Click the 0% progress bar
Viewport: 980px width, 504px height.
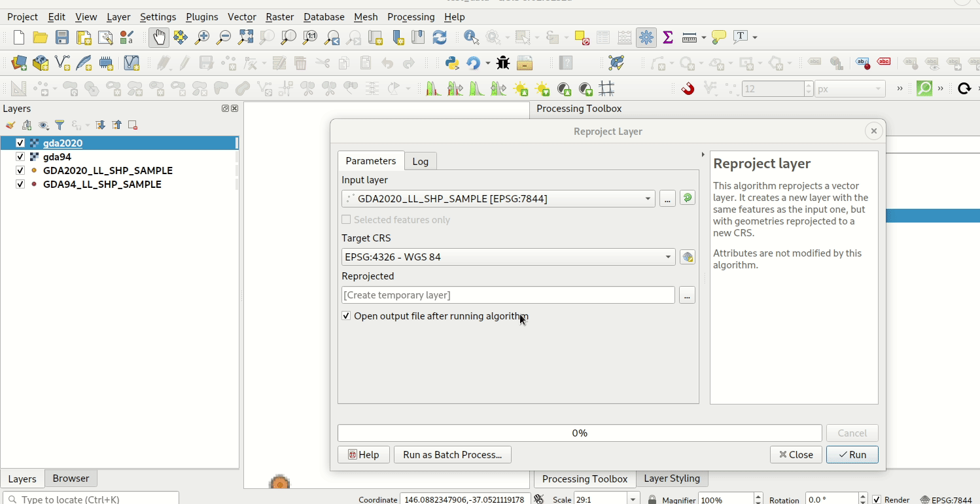(580, 433)
